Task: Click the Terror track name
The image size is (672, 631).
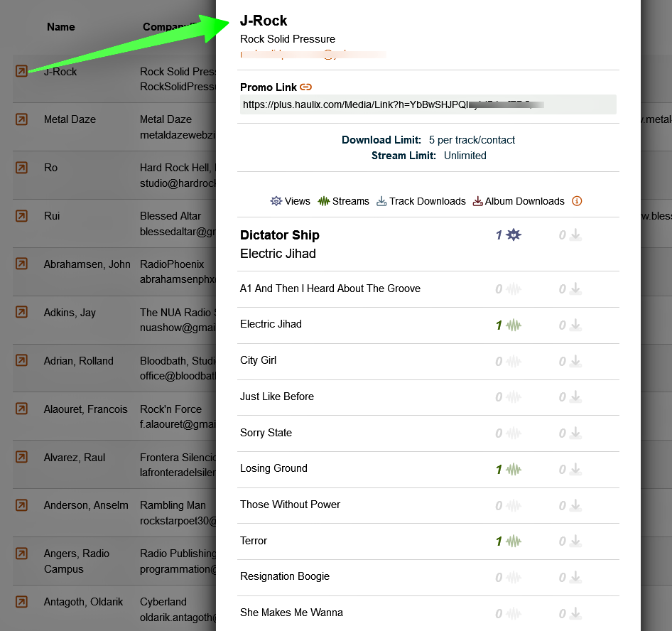Action: pyautogui.click(x=254, y=541)
